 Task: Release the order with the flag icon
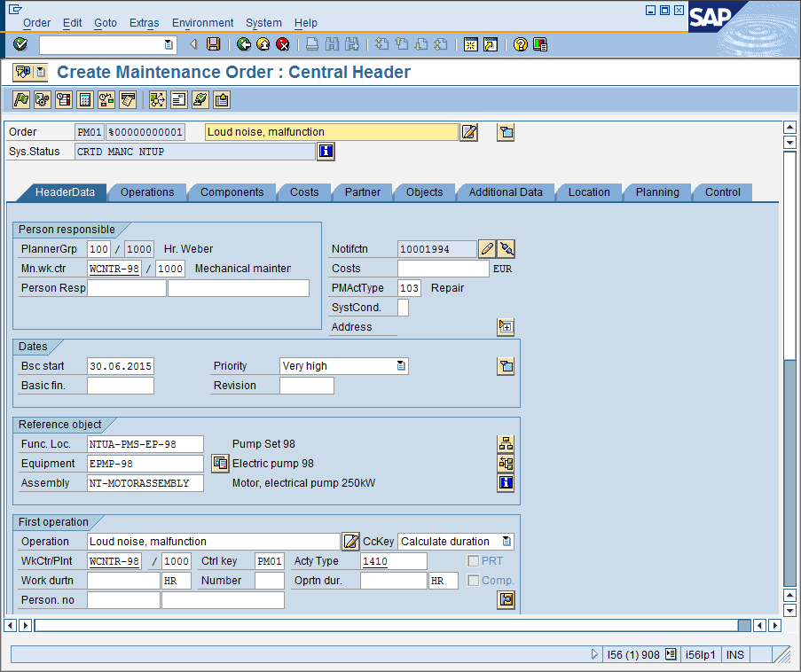coord(21,99)
